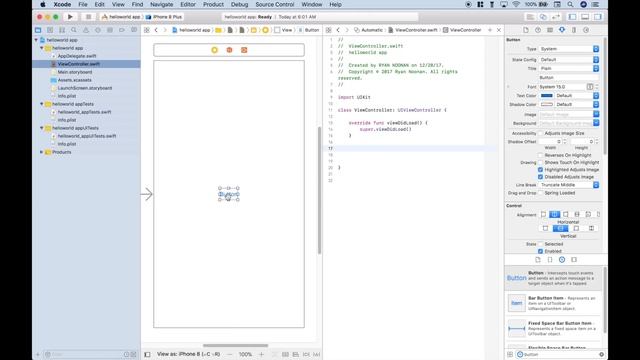Uncheck Disabled Adjusts Image
Viewport: 640px width, 360px height.
tap(540, 177)
